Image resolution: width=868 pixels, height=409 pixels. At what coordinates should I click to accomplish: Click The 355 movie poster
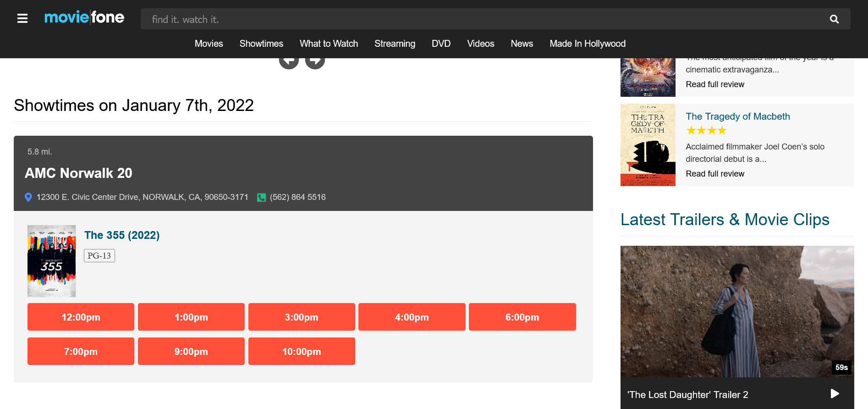click(x=51, y=261)
